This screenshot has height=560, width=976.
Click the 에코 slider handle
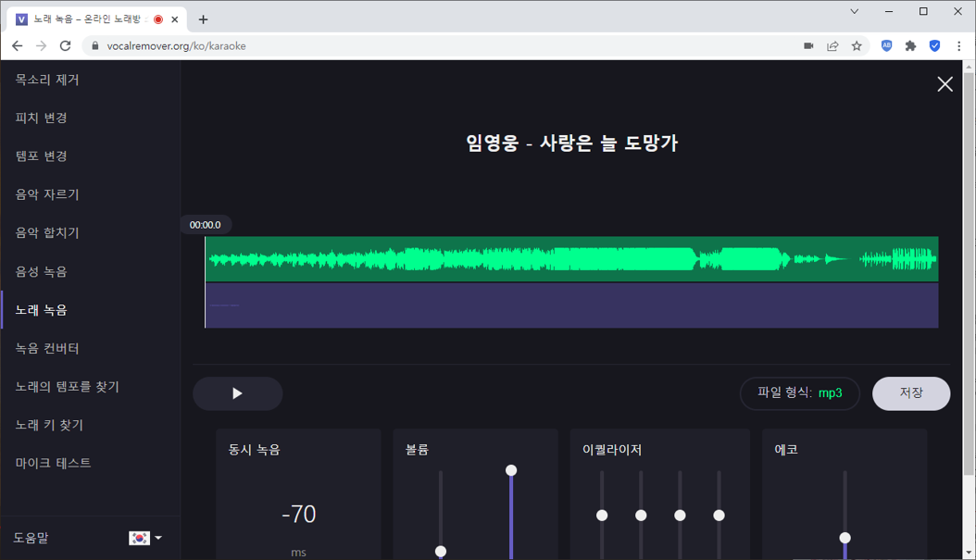click(x=845, y=538)
